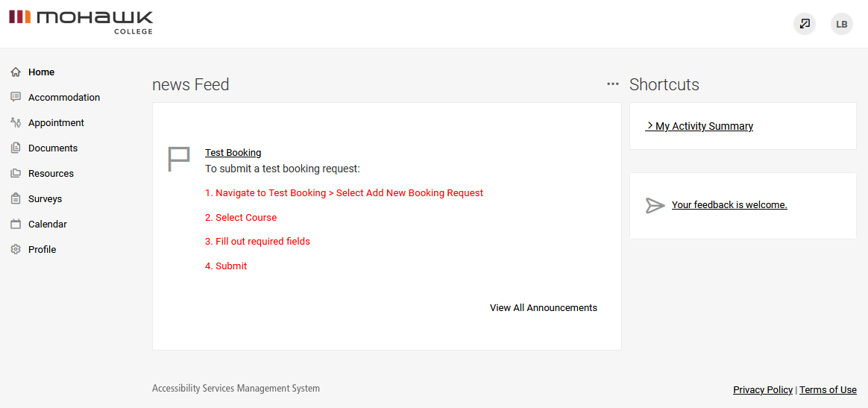Click the Appointment sidebar icon
Image resolution: width=868 pixels, height=408 pixels.
click(16, 123)
